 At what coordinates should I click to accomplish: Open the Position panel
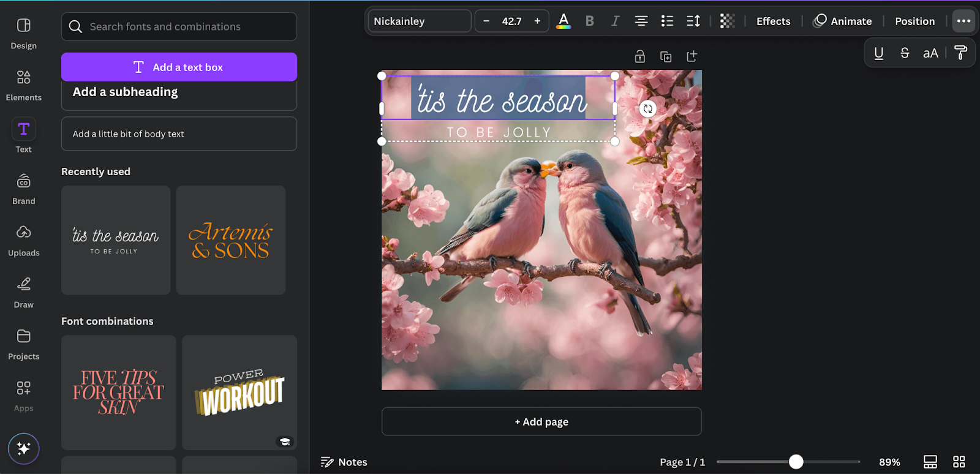914,21
